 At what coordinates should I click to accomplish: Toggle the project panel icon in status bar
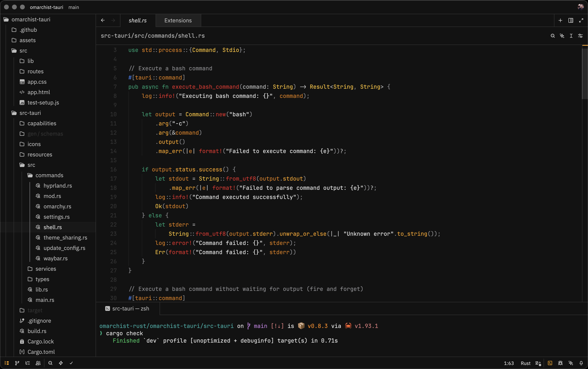7,363
